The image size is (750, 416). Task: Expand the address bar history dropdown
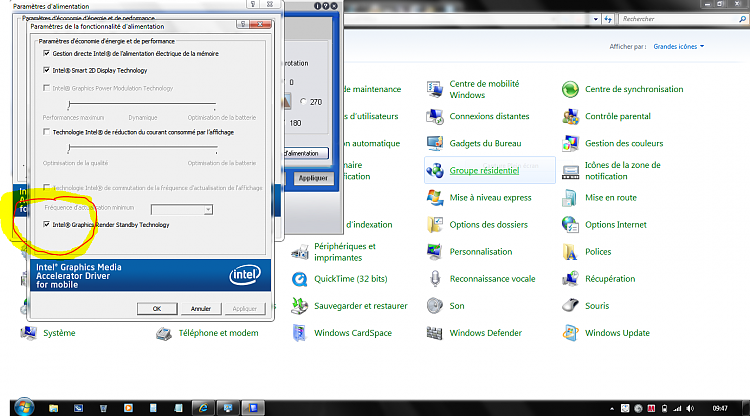coord(596,19)
